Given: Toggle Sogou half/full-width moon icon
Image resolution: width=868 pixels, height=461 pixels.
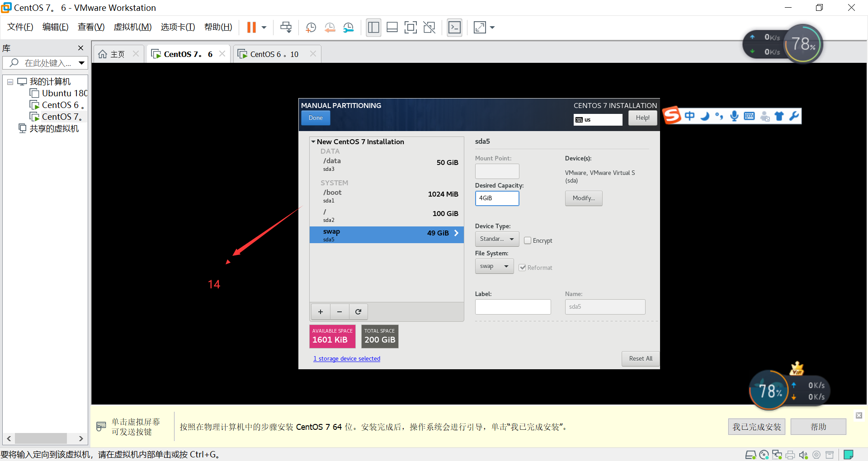Looking at the screenshot, I should pos(705,116).
